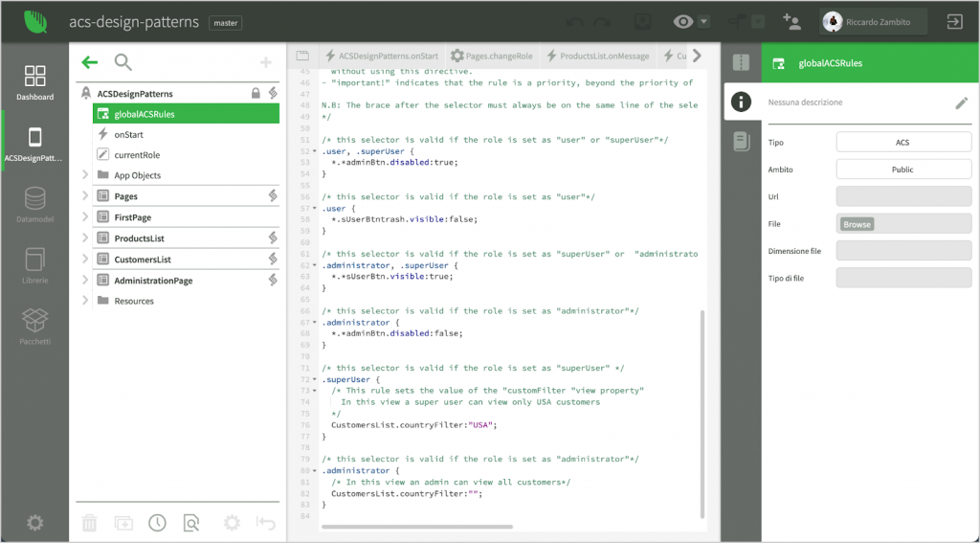The width and height of the screenshot is (980, 543).
Task: Go back with the green arrow
Action: pos(90,62)
